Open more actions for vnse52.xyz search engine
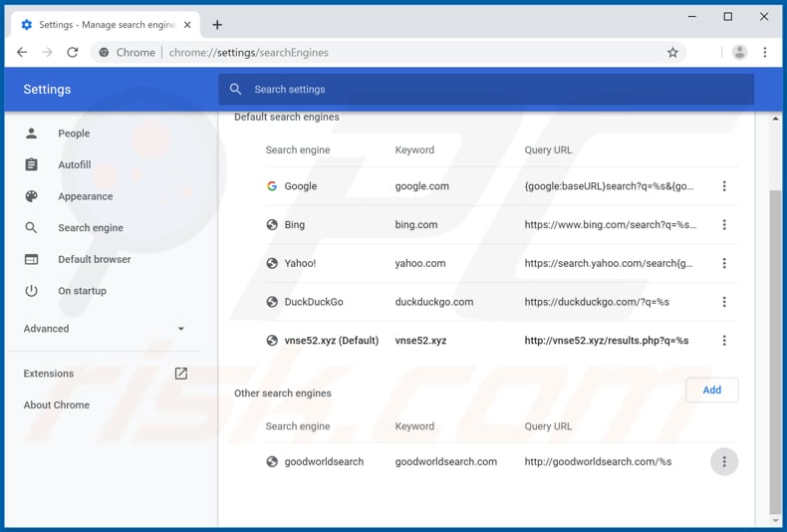787x532 pixels. pyautogui.click(x=724, y=341)
